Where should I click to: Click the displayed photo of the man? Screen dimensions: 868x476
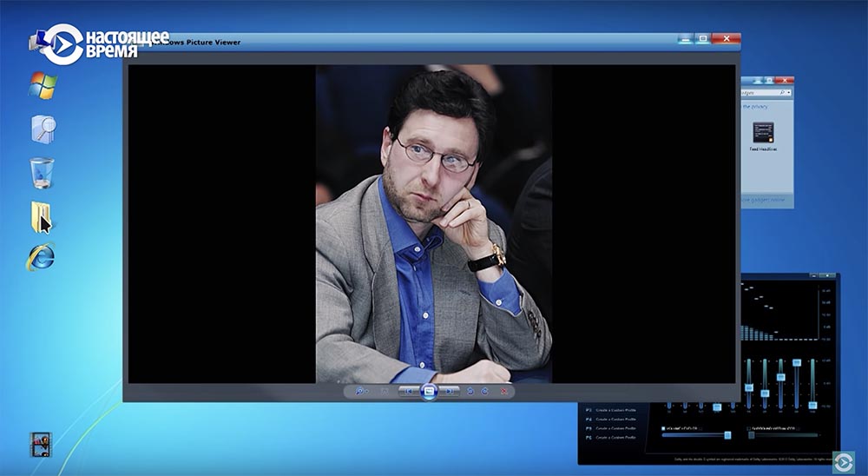click(433, 224)
